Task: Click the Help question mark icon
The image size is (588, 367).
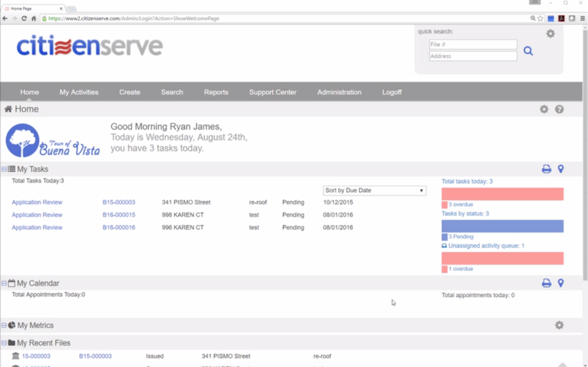Action: pos(559,109)
